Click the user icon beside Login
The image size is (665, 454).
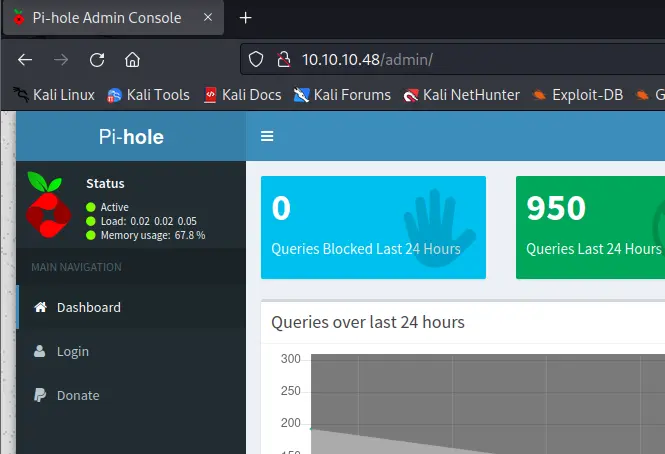[39, 351]
